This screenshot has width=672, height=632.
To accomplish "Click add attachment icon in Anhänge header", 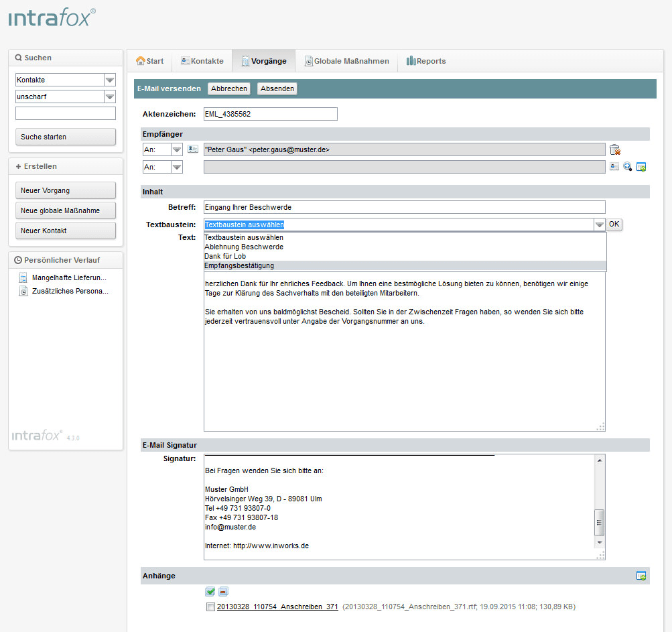I will (641, 576).
